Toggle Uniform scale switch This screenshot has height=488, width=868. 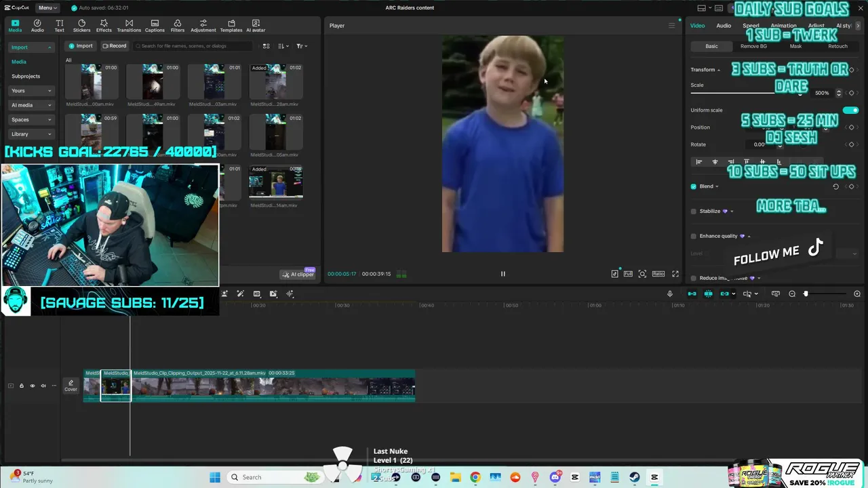[850, 110]
